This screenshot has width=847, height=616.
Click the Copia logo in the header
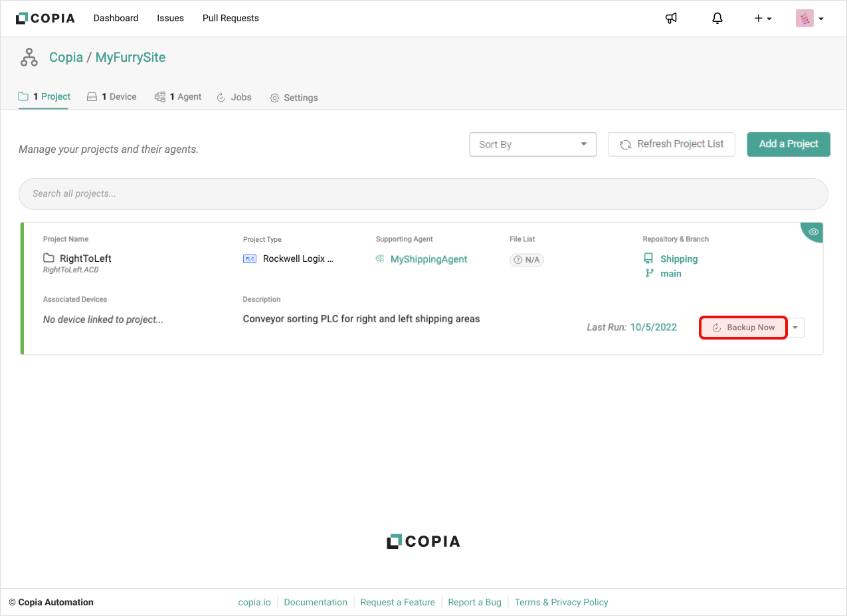click(x=45, y=19)
